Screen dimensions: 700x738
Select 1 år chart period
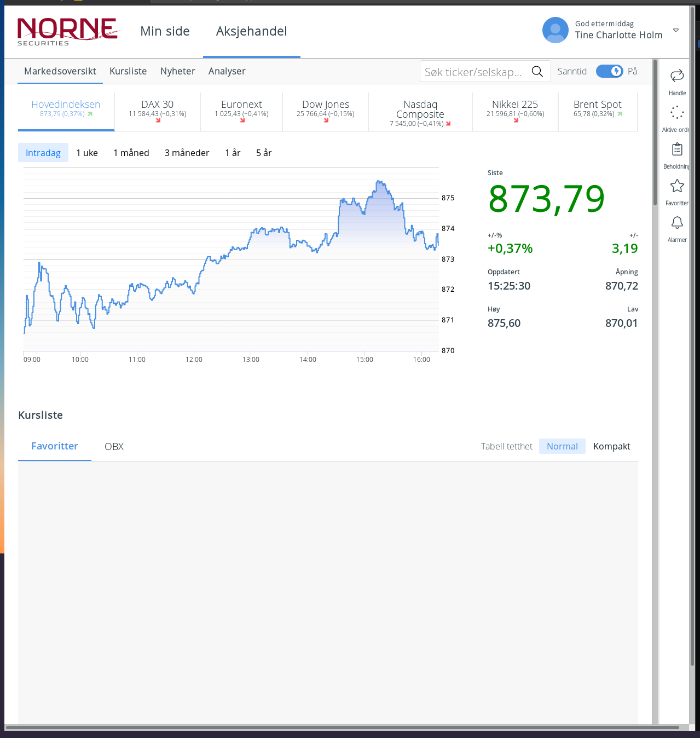pos(233,153)
